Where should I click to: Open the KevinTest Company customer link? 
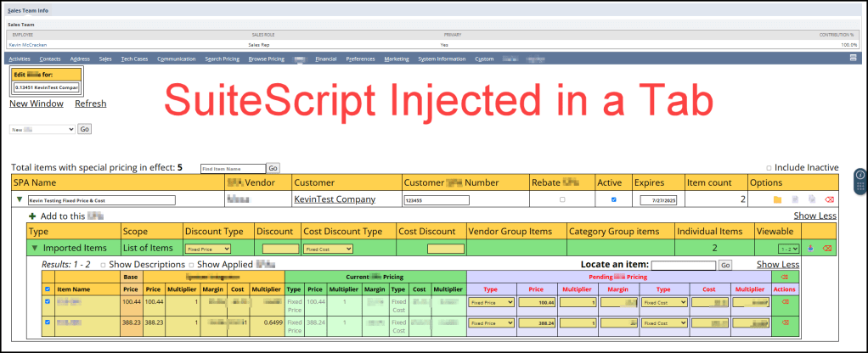(334, 199)
